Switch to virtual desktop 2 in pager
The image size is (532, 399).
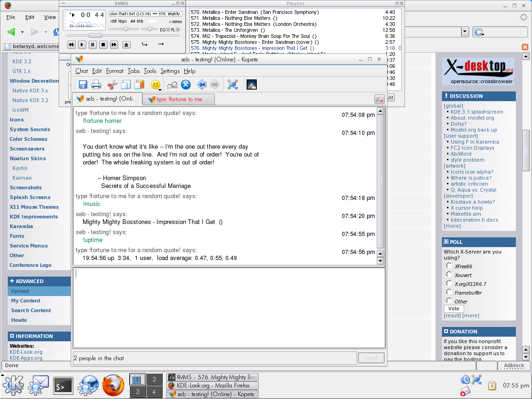coord(154,379)
